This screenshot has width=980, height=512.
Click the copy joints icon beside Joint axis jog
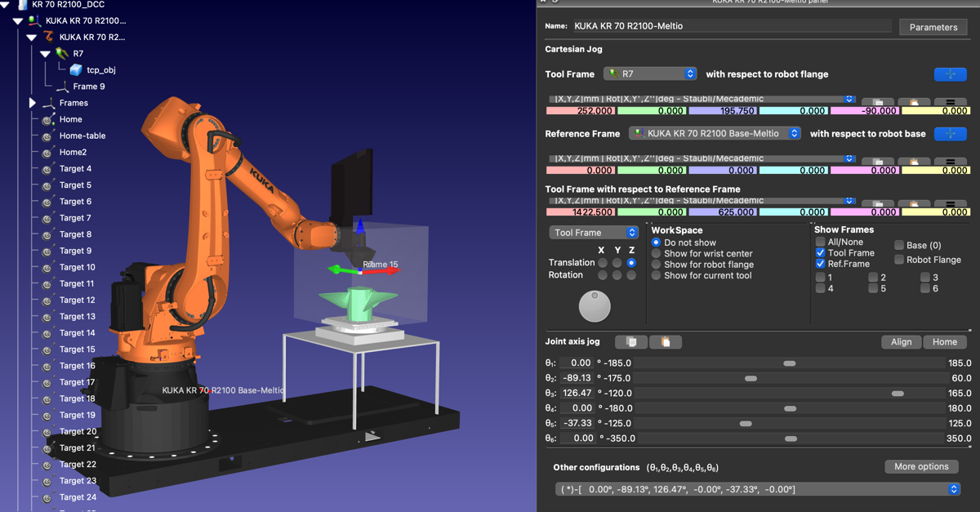[631, 342]
